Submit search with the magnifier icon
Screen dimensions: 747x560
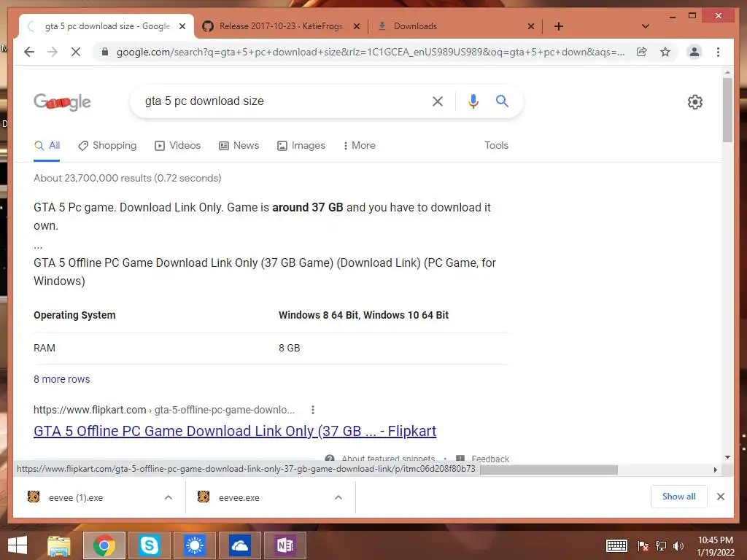pyautogui.click(x=502, y=101)
